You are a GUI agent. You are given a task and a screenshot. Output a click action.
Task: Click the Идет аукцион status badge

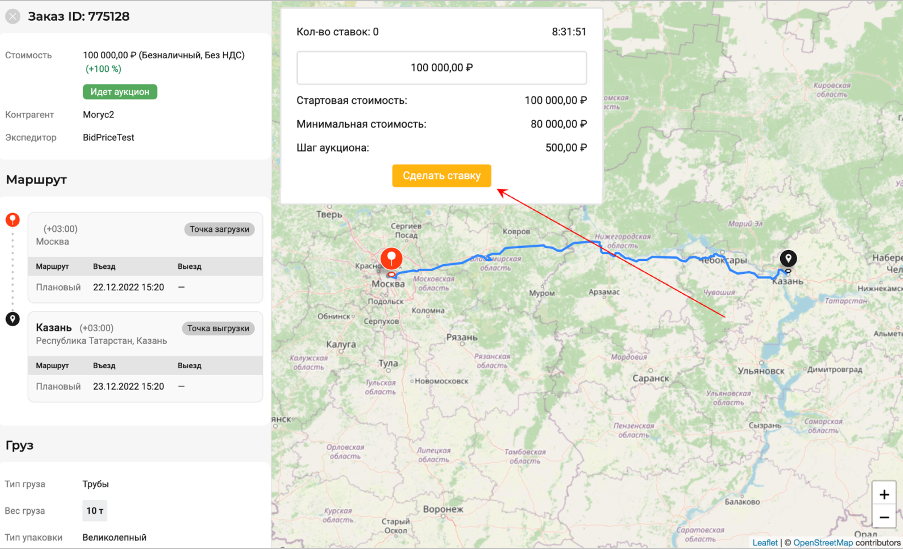[x=120, y=92]
